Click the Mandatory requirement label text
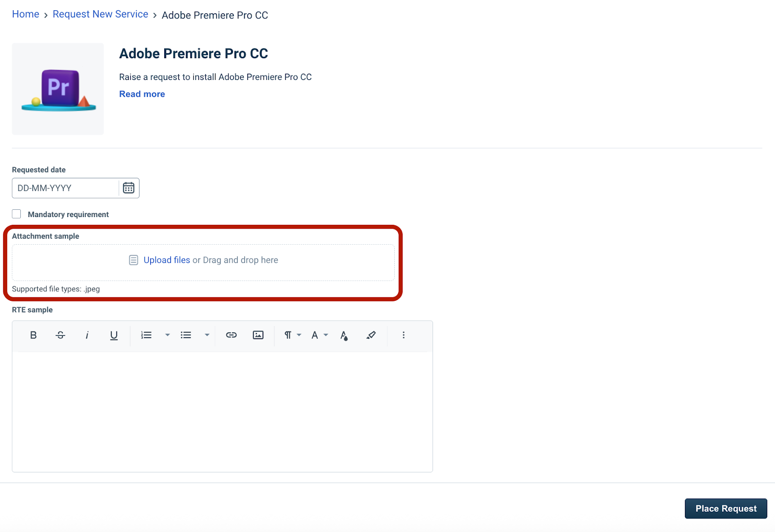The image size is (775, 532). tap(68, 214)
